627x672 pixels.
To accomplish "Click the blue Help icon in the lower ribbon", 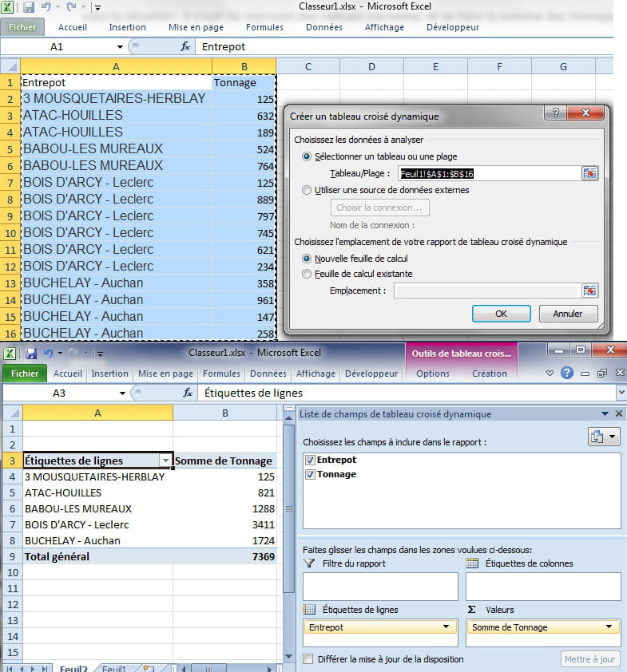I will click(567, 373).
